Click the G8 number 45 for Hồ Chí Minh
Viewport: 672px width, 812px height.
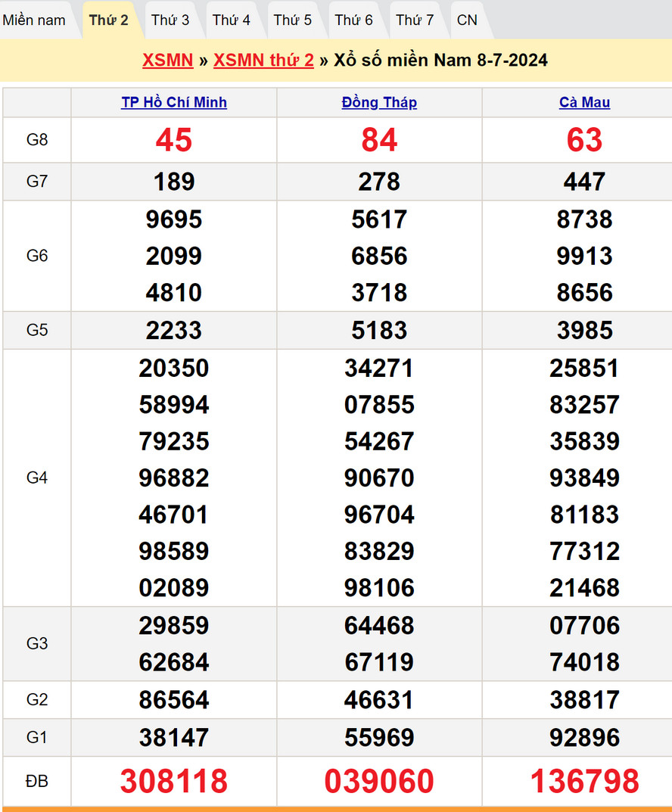pyautogui.click(x=174, y=140)
